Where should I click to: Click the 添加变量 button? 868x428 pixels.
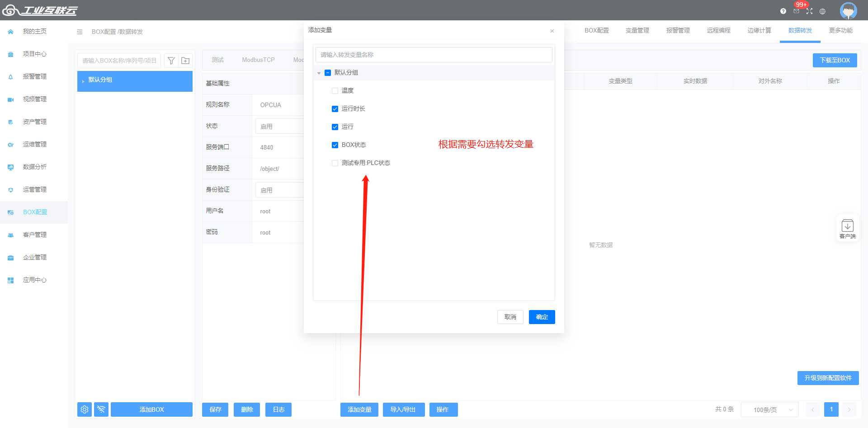[x=359, y=409]
